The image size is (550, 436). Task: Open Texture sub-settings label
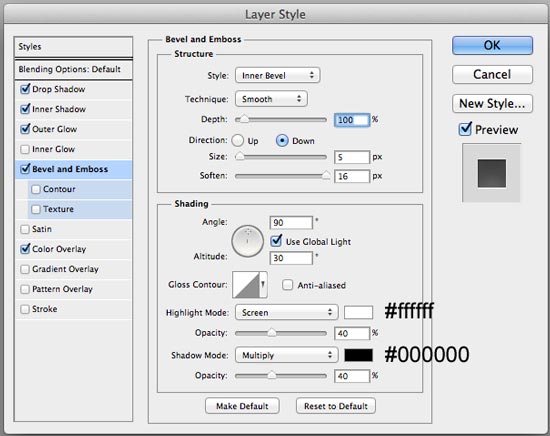click(x=58, y=209)
